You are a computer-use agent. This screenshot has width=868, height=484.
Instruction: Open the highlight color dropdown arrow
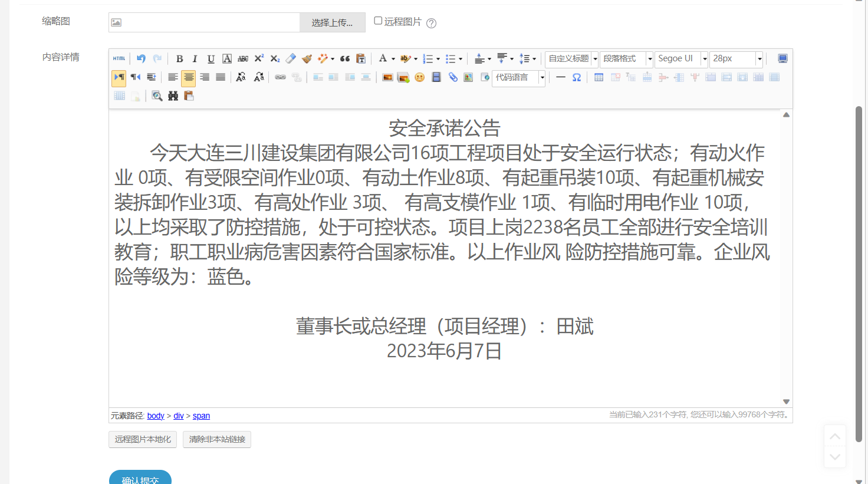[416, 59]
